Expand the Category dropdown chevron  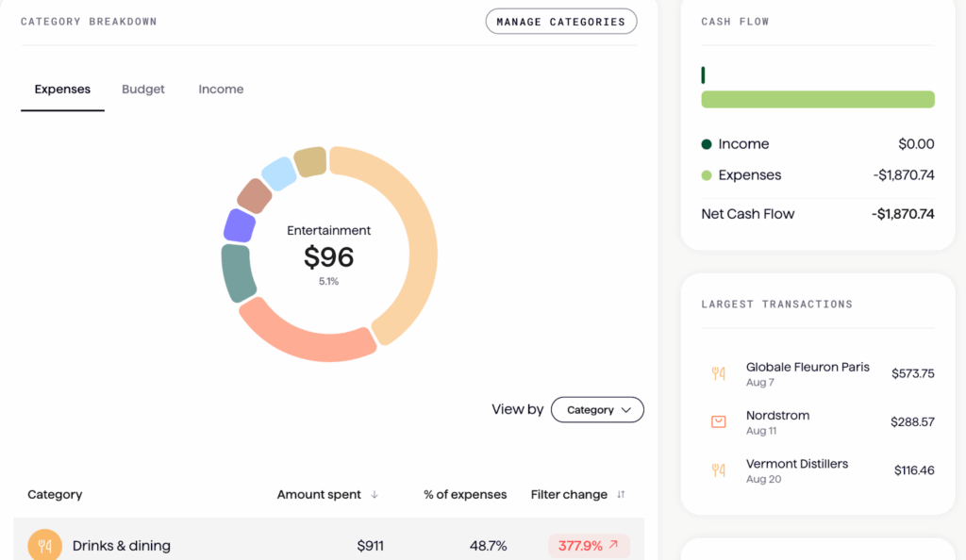[624, 409]
